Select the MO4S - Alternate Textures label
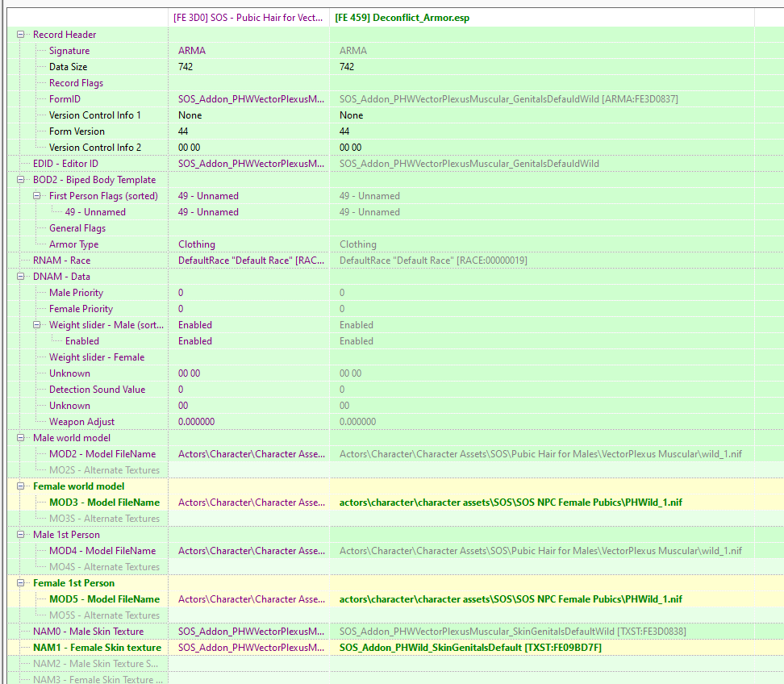Image resolution: width=784 pixels, height=684 pixels. [x=105, y=567]
